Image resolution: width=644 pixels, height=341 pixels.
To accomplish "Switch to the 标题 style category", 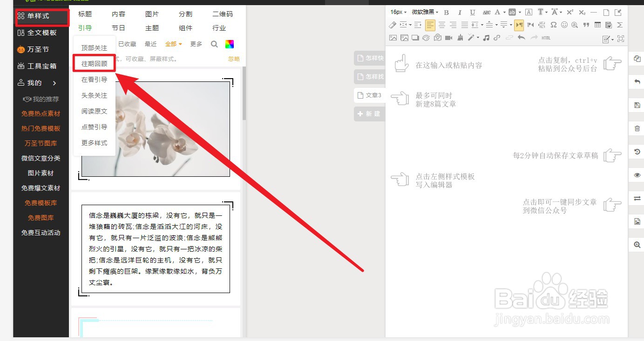I will (85, 14).
